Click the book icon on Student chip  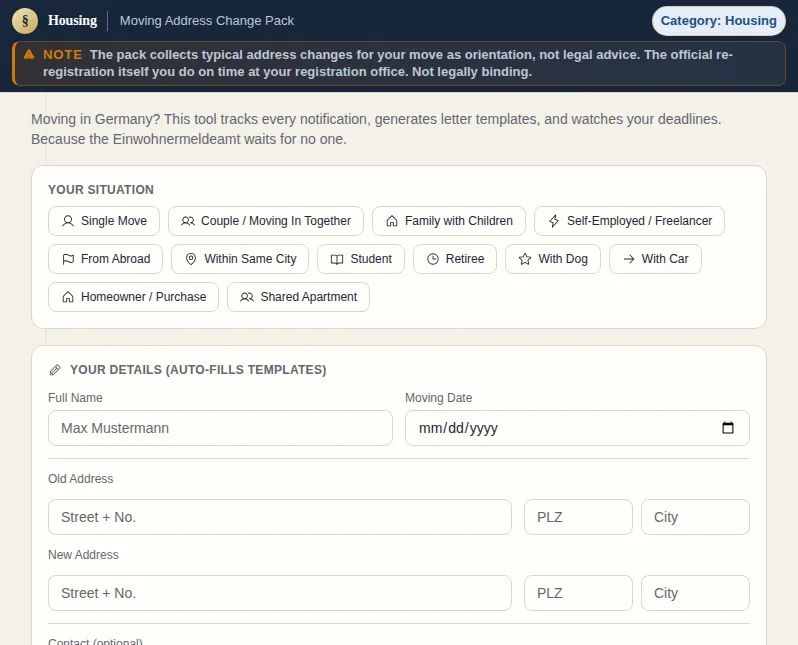[337, 259]
